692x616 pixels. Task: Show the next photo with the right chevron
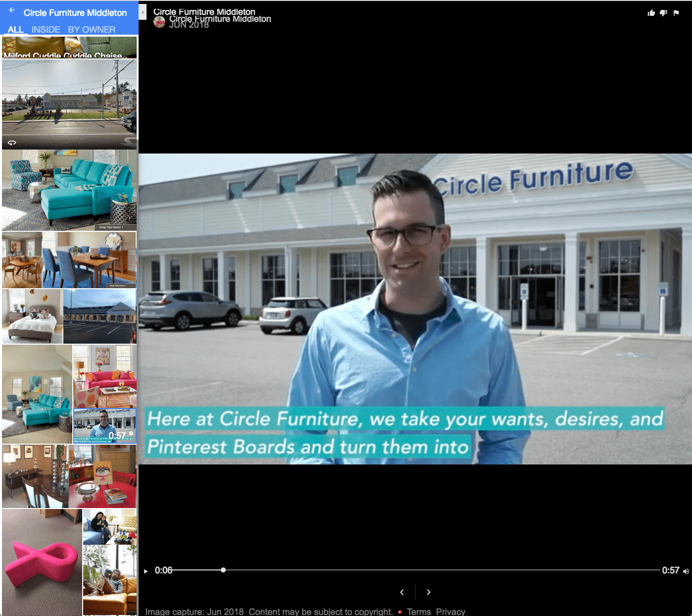pyautogui.click(x=429, y=592)
